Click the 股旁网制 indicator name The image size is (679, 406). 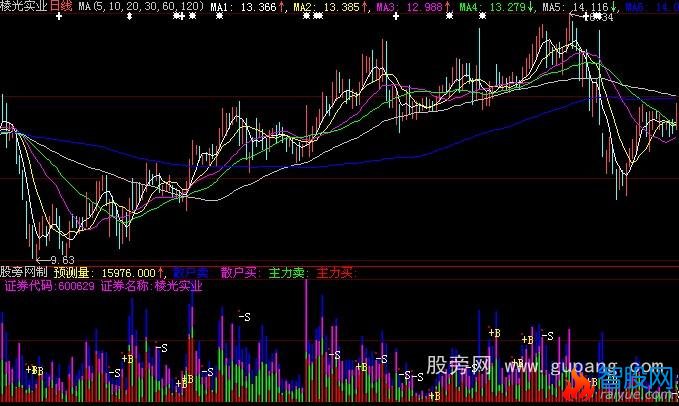pos(23,272)
